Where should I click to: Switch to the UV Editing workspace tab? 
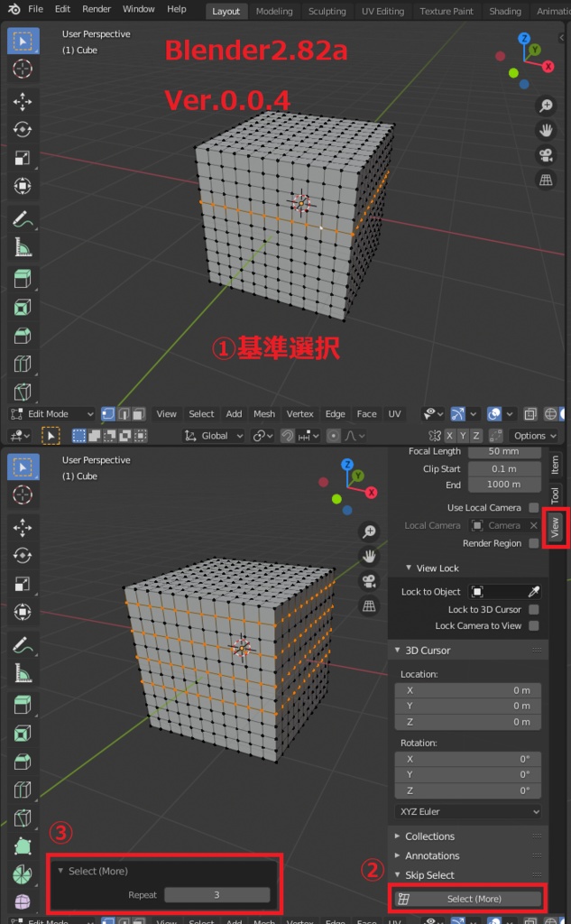coord(382,11)
